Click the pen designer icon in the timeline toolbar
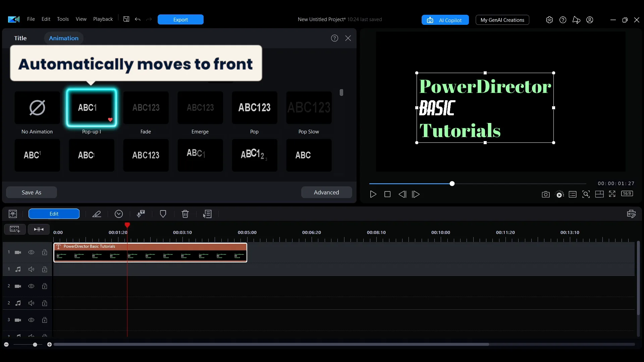The image size is (644, 362). [x=97, y=214]
